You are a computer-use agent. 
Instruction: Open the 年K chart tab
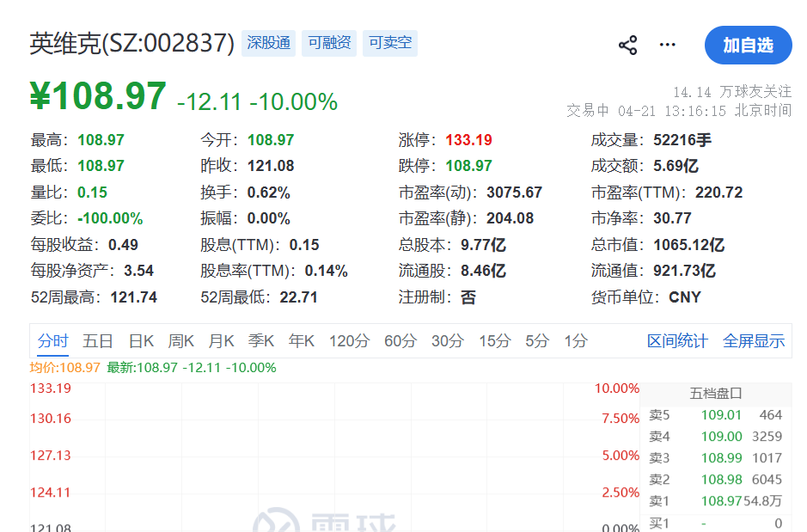pyautogui.click(x=302, y=341)
